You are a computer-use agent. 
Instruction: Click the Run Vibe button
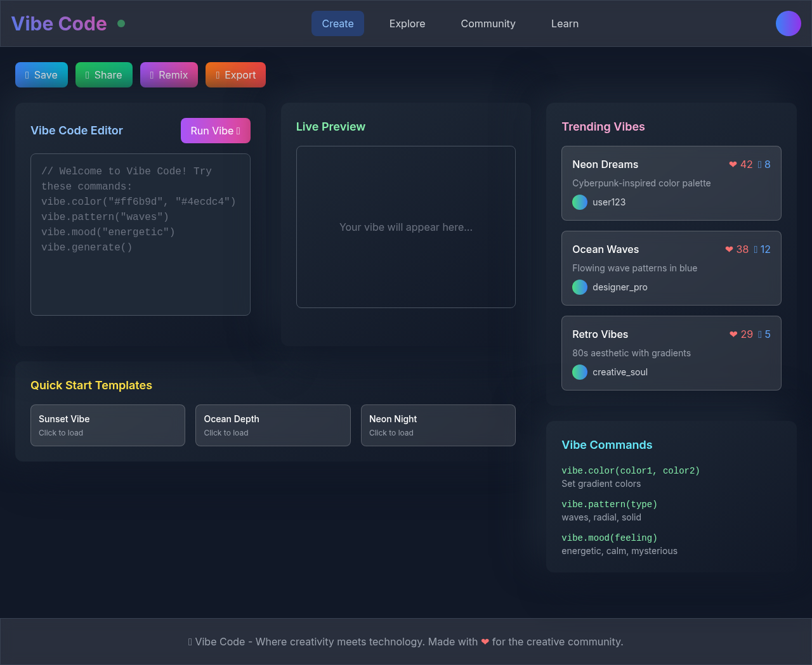tap(215, 131)
